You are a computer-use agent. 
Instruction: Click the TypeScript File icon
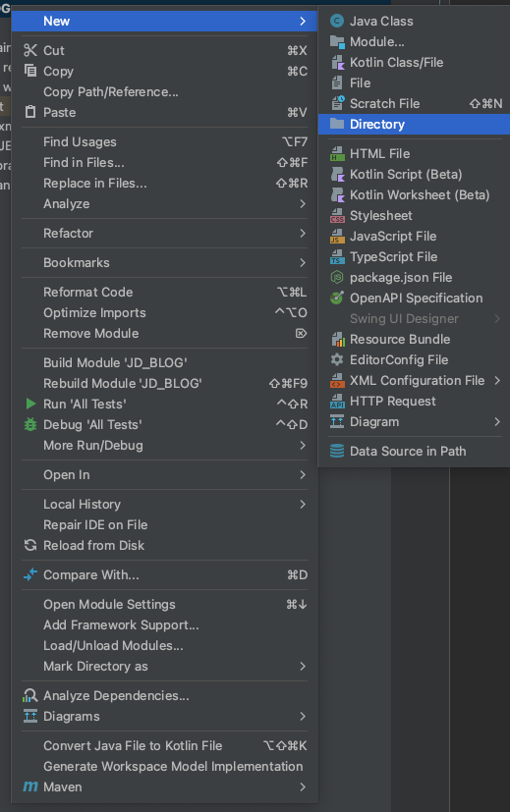[x=337, y=257]
